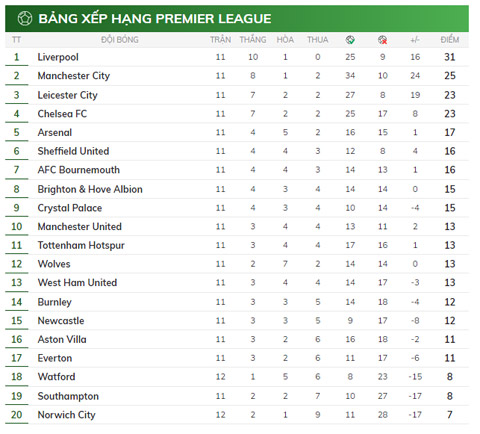This screenshot has height=434, width=480.
Task: Click the THUA column header
Action: click(x=318, y=40)
